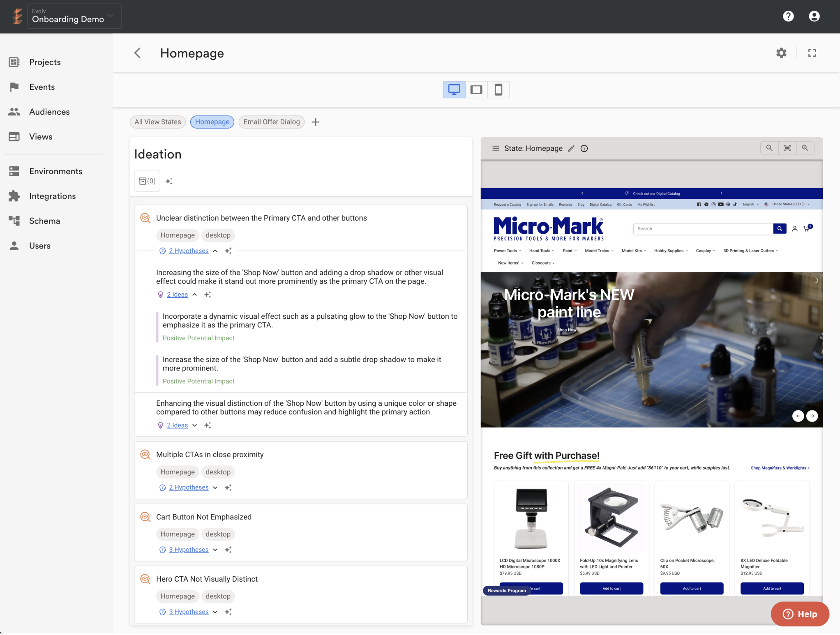Open Environments in the sidebar
Viewport: 840px width, 635px height.
coord(55,171)
